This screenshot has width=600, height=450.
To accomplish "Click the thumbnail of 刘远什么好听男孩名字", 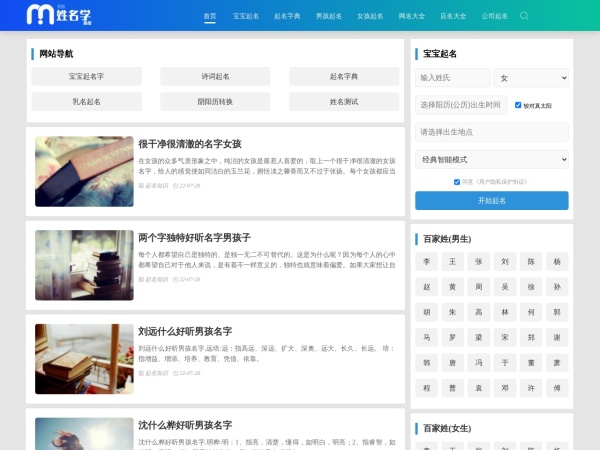I will click(x=84, y=359).
